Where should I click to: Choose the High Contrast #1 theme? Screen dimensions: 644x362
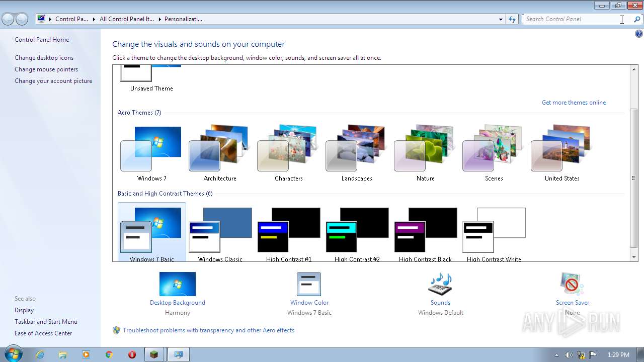tap(288, 232)
